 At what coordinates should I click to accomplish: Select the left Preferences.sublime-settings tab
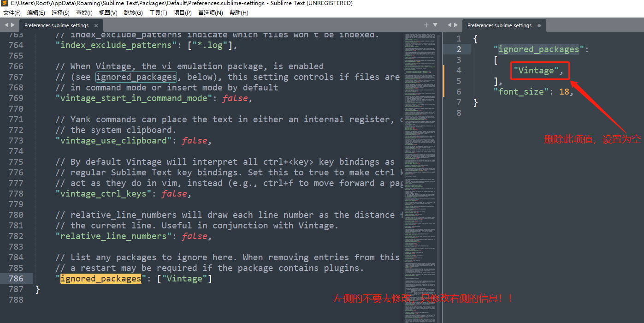coord(58,26)
